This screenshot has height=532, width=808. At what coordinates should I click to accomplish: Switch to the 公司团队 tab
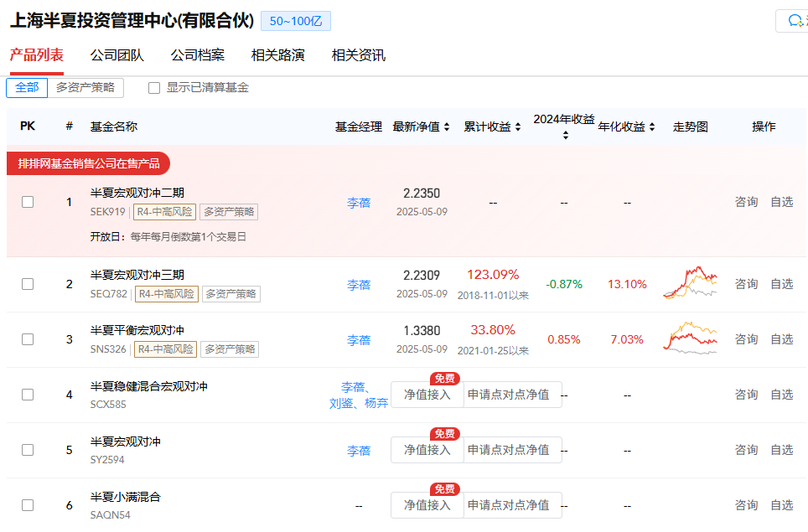[x=117, y=55]
